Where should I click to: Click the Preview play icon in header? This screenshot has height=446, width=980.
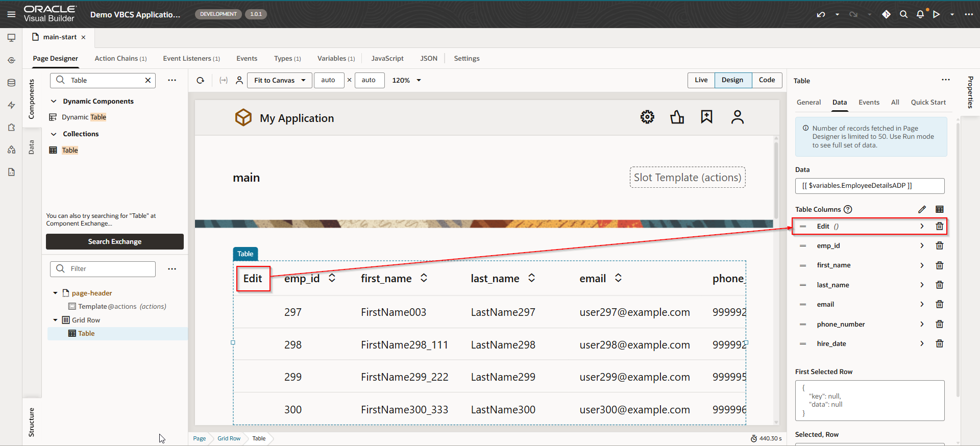point(936,14)
